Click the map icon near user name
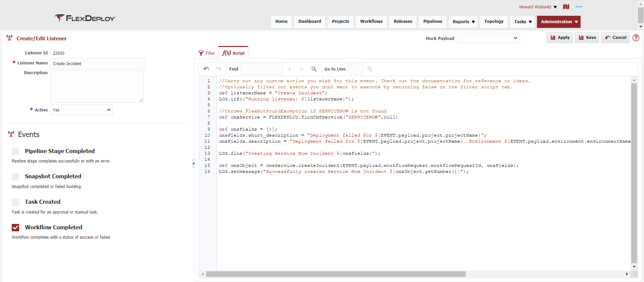This screenshot has height=282, width=644. (566, 7)
